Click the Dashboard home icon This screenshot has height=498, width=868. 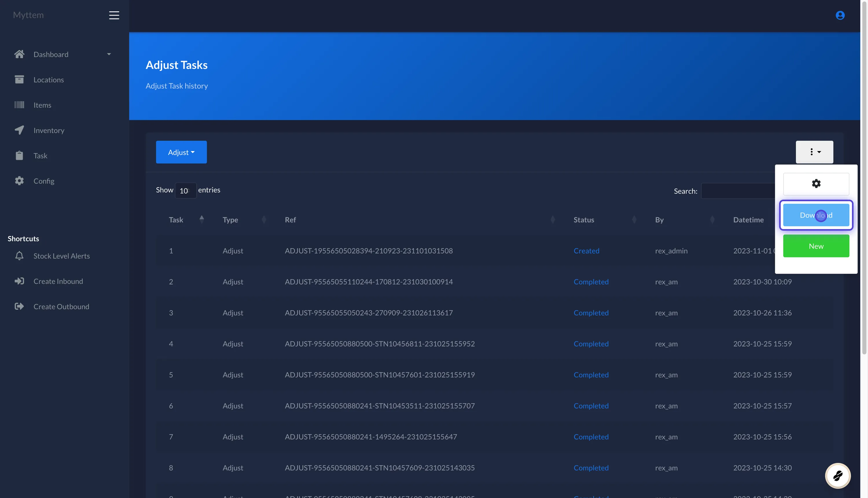coord(19,54)
